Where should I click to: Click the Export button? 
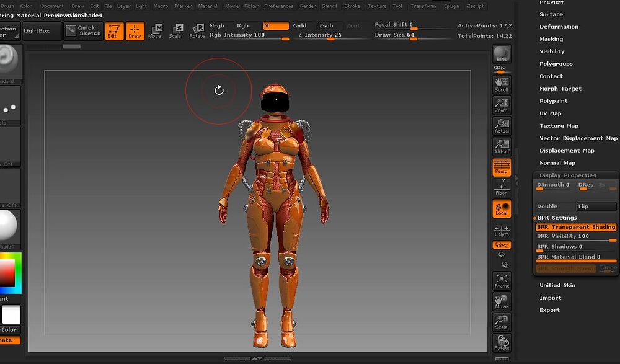point(549,310)
